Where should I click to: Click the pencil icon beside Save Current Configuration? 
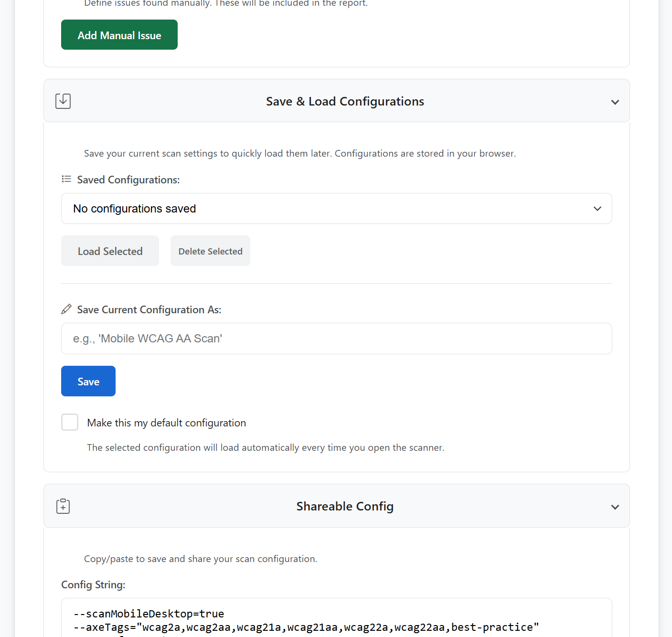[x=66, y=309]
